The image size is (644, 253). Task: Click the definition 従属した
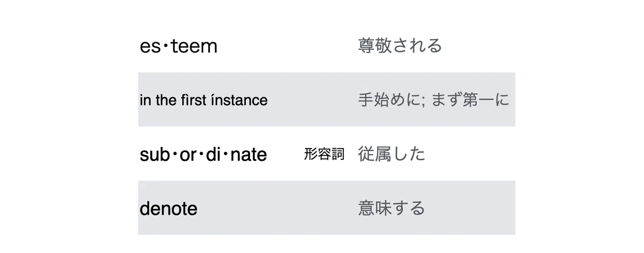coord(392,154)
